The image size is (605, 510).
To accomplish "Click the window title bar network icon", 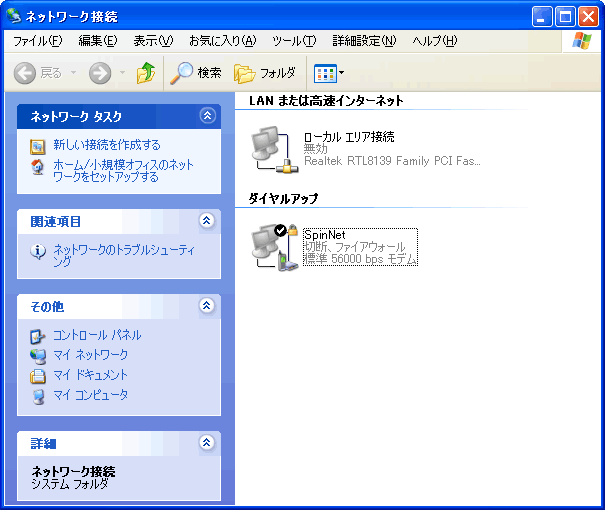I will point(14,16).
